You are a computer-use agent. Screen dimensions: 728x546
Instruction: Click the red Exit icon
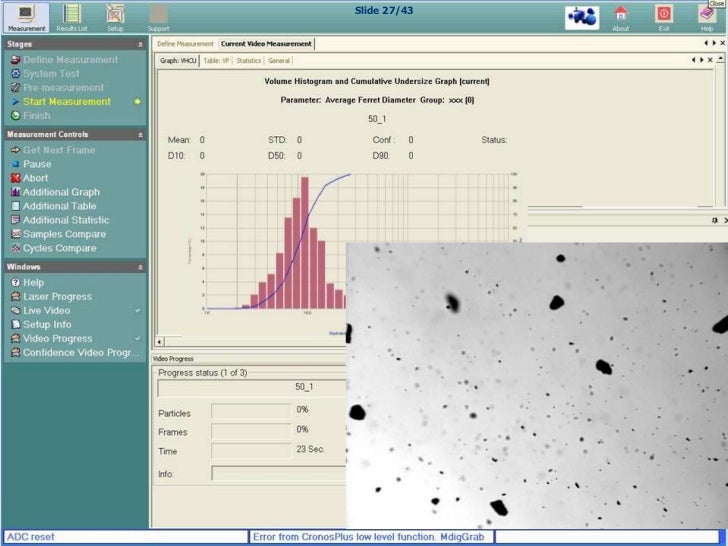664,15
